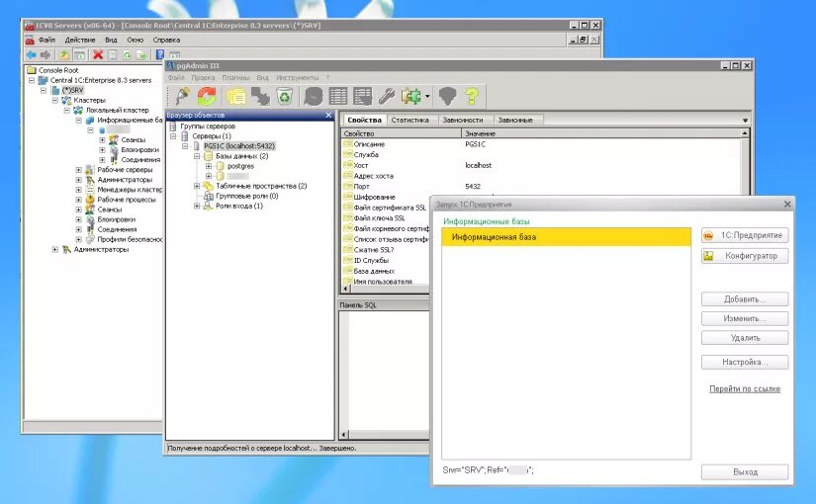Expand the Табличные пространства (2) node

point(197,186)
